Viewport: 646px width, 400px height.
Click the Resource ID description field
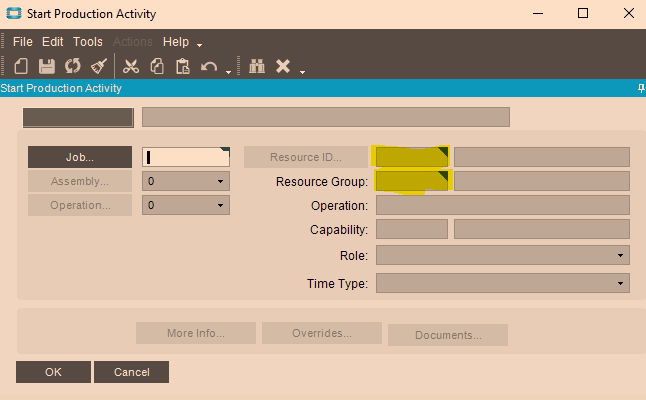click(x=542, y=157)
